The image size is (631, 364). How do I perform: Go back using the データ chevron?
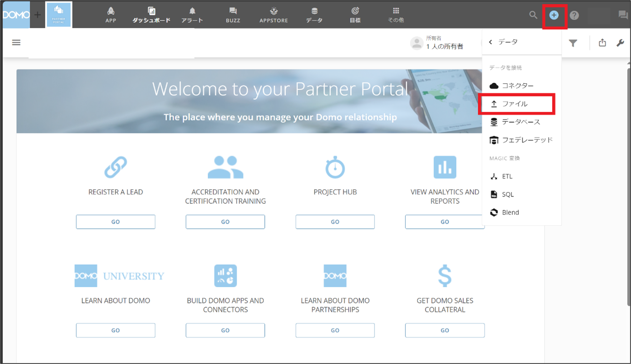coord(491,42)
